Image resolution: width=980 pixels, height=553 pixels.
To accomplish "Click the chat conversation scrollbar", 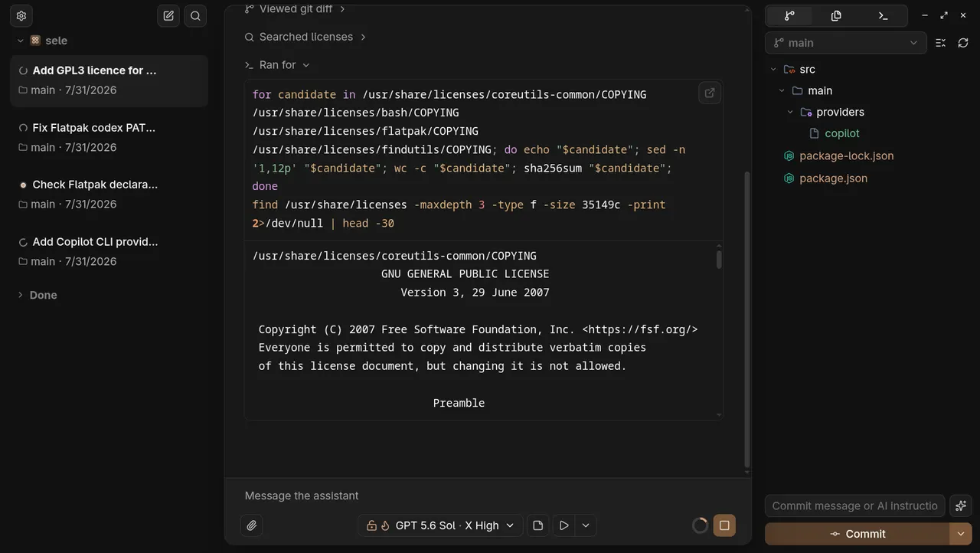I will click(747, 318).
